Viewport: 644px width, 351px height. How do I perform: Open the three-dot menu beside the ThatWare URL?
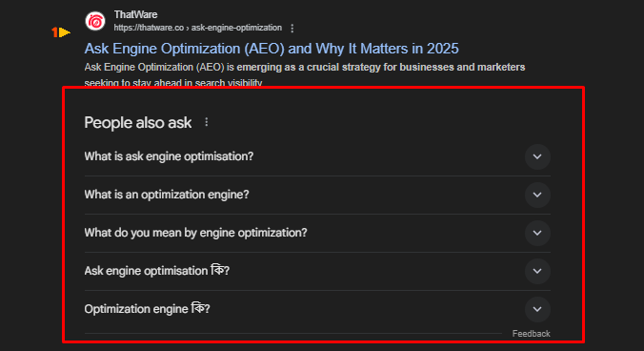click(292, 28)
